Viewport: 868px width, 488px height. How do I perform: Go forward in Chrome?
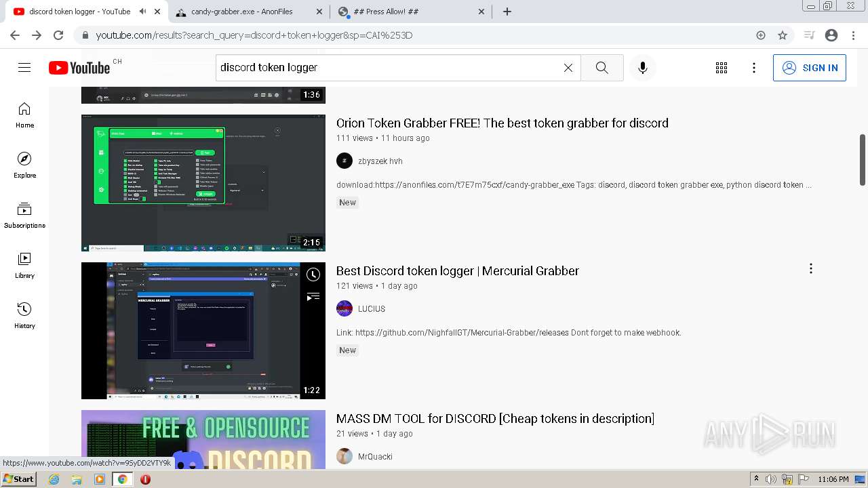click(37, 35)
